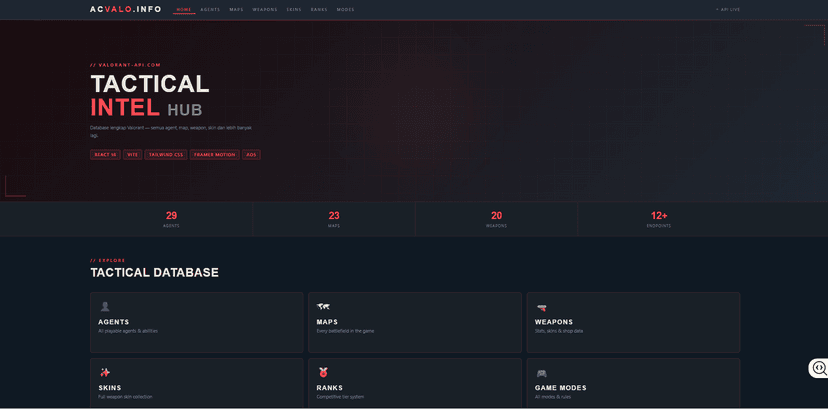Click the Game Modes controller icon
The height and width of the screenshot is (409, 828).
coord(541,373)
